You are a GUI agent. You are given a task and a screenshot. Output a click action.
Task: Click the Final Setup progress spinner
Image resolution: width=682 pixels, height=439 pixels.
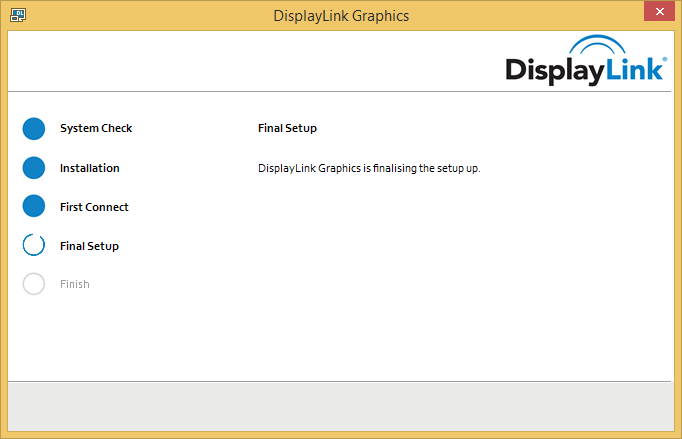(x=34, y=245)
